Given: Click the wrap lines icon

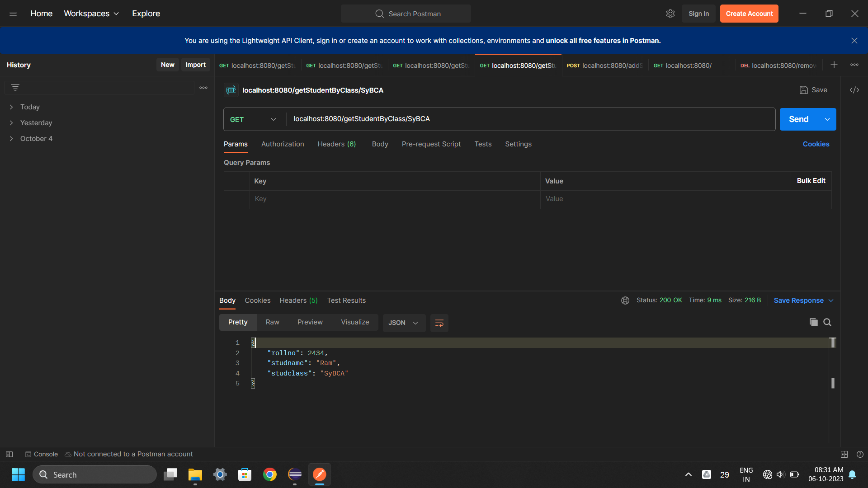Looking at the screenshot, I should (439, 323).
